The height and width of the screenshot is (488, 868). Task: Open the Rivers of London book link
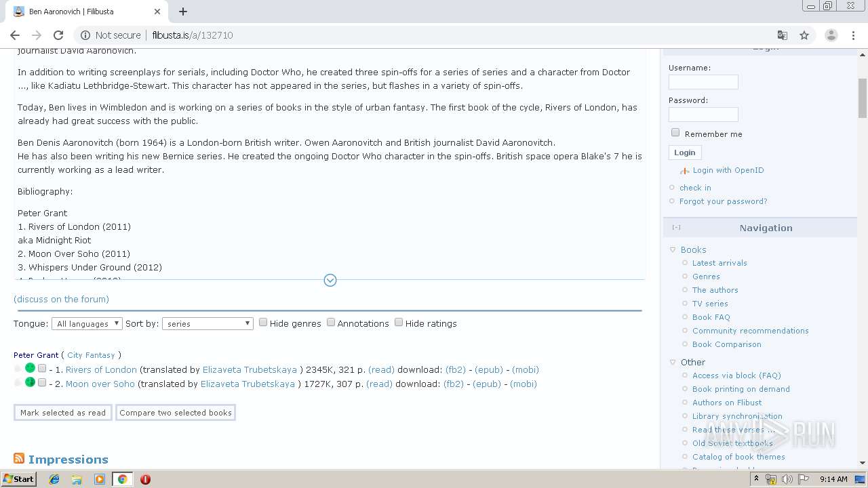[x=101, y=370]
